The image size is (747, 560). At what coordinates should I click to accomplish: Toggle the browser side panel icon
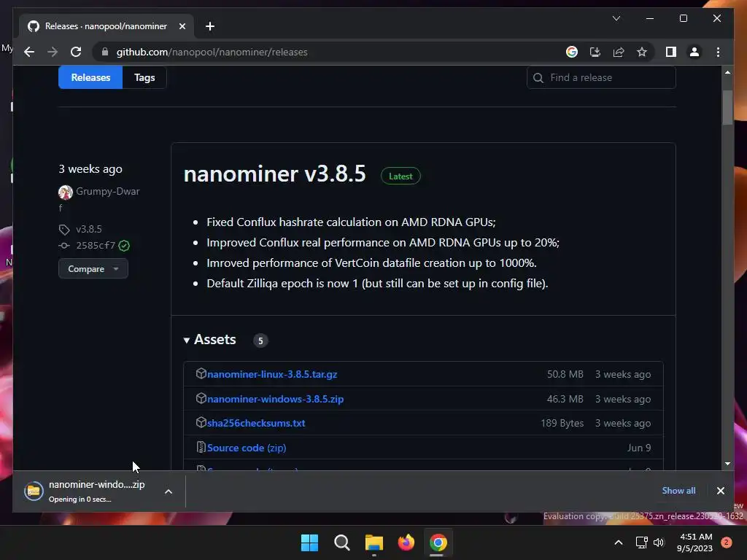(x=671, y=52)
